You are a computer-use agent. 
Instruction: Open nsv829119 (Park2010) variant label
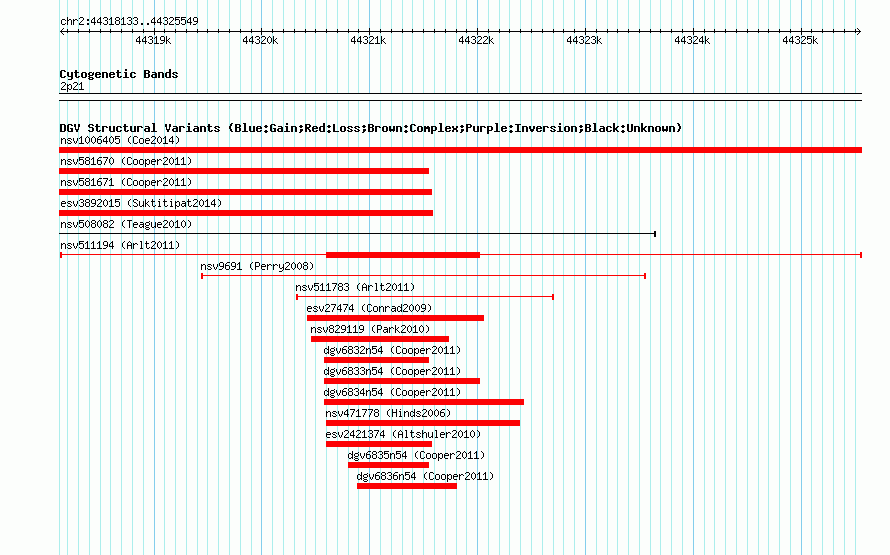click(370, 329)
